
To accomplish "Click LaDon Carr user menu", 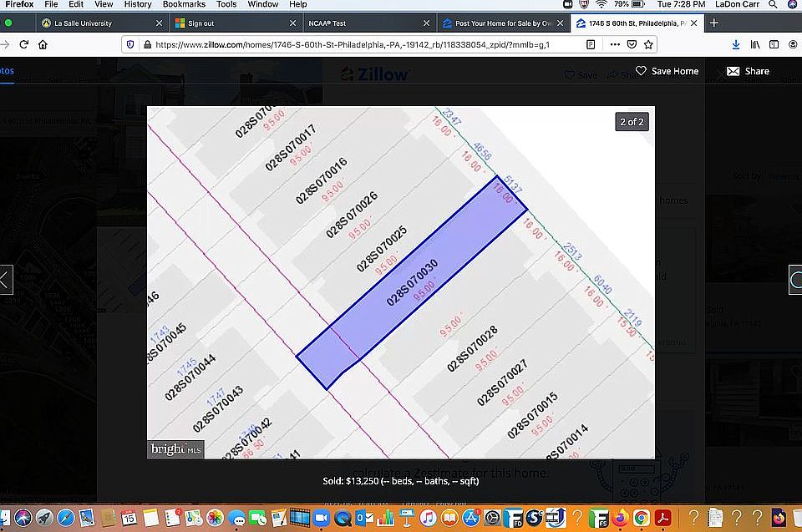I will [x=737, y=5].
